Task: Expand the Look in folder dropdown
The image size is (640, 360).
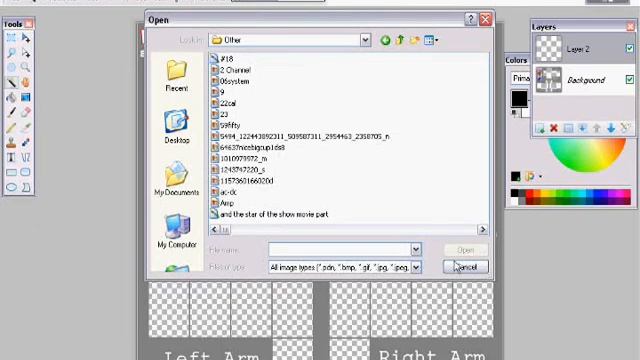Action: 365,40
